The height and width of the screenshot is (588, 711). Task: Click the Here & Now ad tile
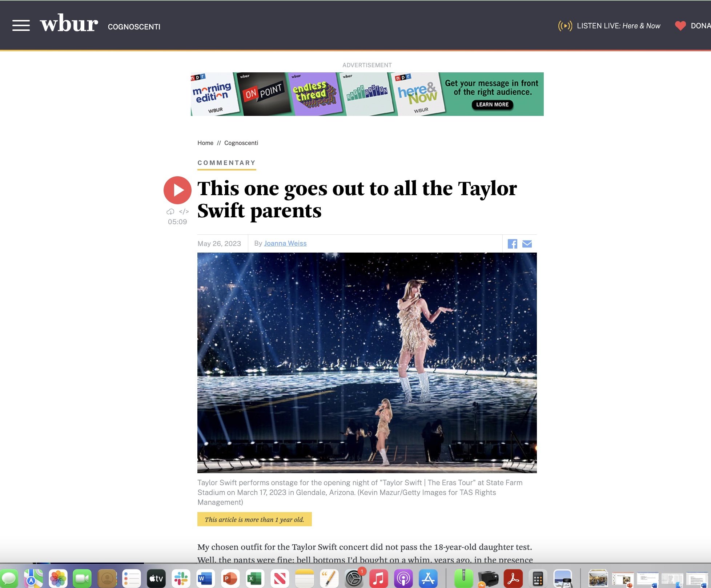[x=418, y=94]
